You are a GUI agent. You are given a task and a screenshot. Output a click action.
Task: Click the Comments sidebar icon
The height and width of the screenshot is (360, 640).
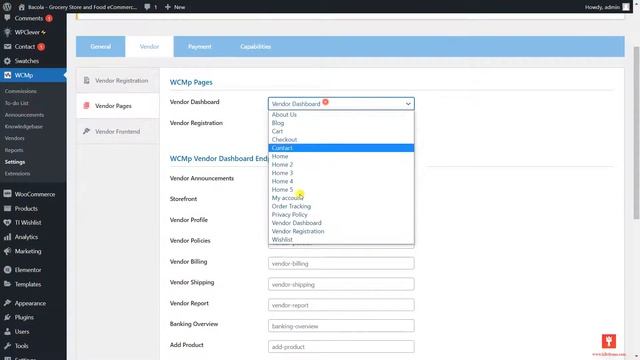click(7, 18)
